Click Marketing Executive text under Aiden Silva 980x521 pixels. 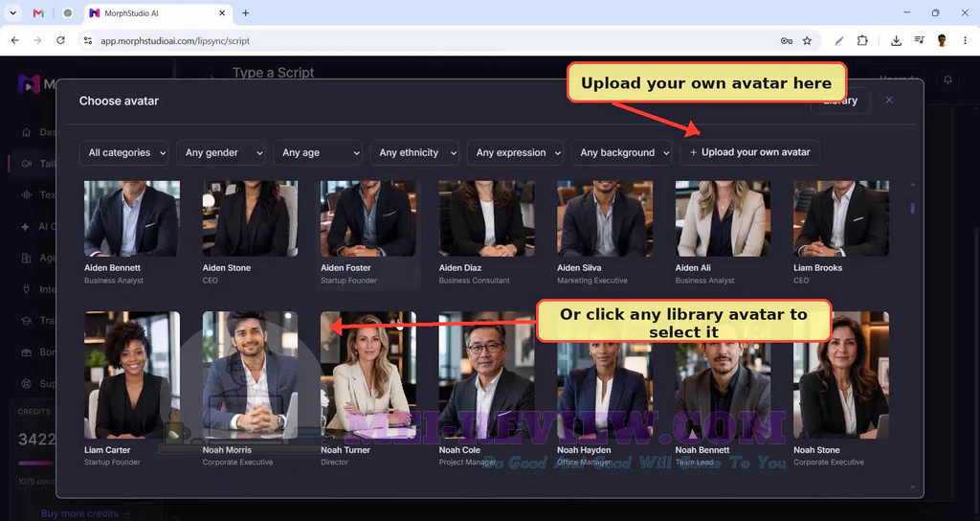click(591, 281)
